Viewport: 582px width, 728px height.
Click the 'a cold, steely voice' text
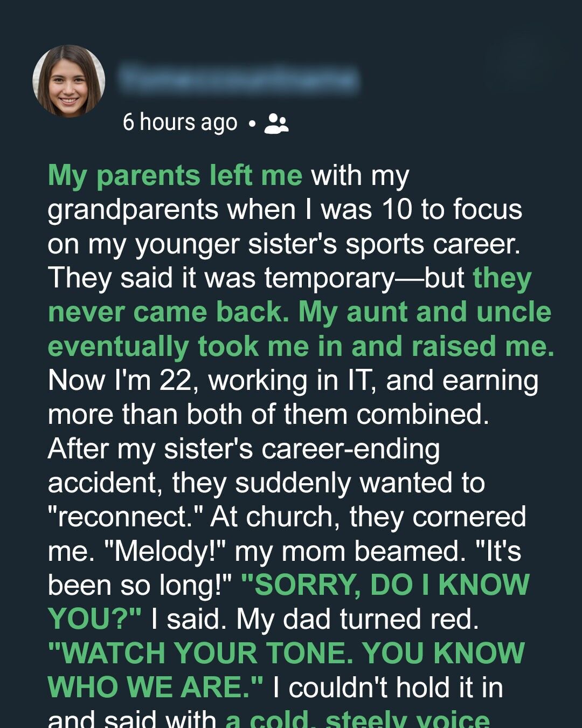coord(357,719)
